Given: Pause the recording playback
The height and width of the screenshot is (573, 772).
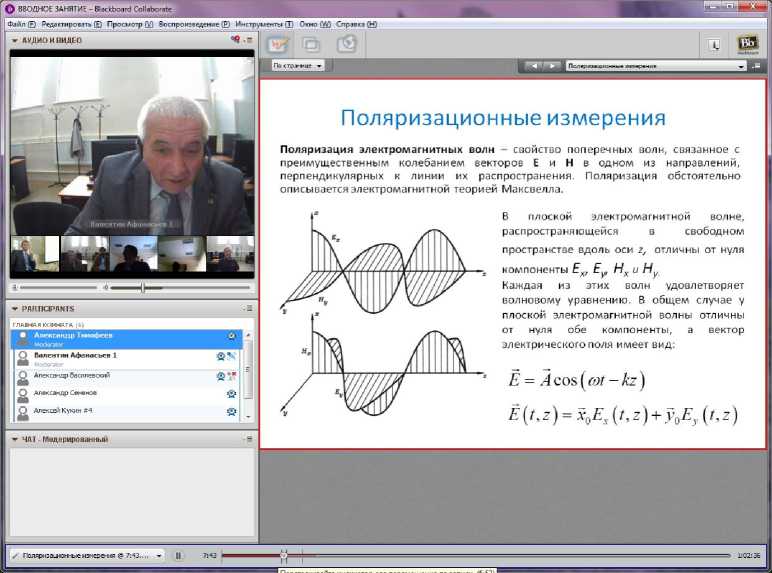Looking at the screenshot, I should click(x=178, y=554).
